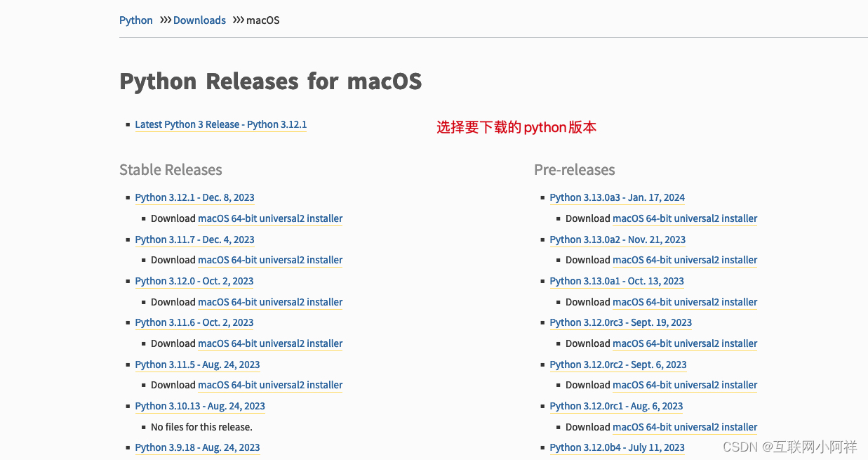The width and height of the screenshot is (868, 460).
Task: Open Python 3.12.0rc3 - Sept. 19, 2023 pre-release
Action: tap(621, 322)
